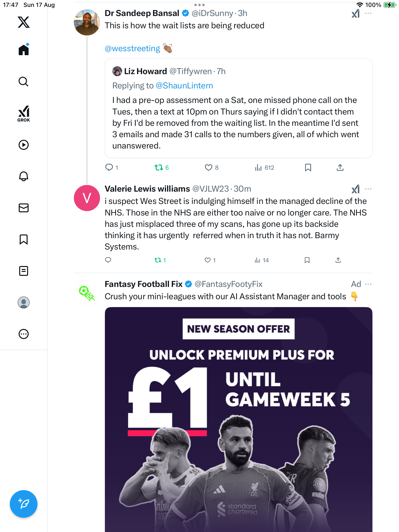Viewport: 399px width, 532px height.
Task: Go to Home in the sidebar
Action: point(24,50)
